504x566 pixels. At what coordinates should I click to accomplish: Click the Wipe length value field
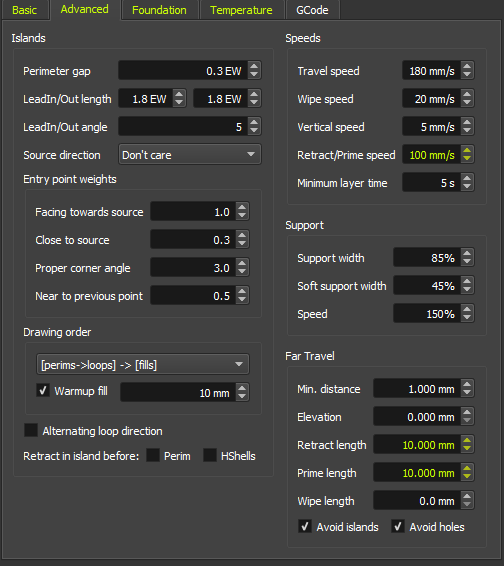417,500
